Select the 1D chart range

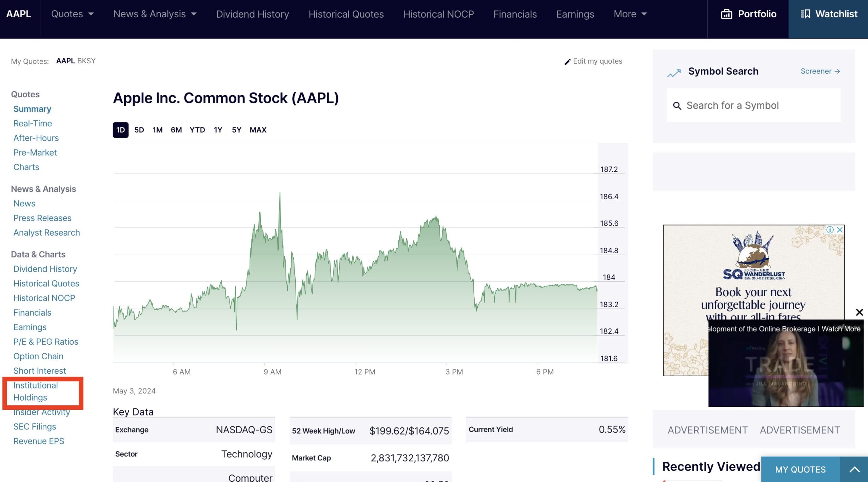pyautogui.click(x=120, y=130)
